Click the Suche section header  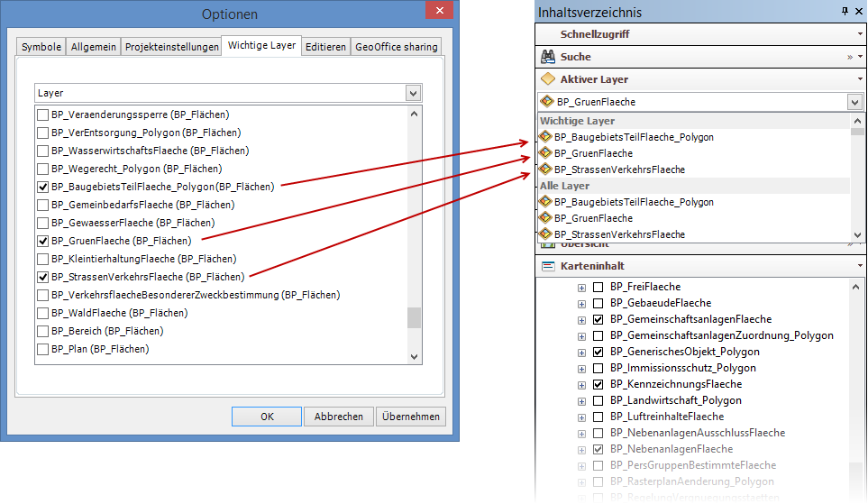click(699, 57)
